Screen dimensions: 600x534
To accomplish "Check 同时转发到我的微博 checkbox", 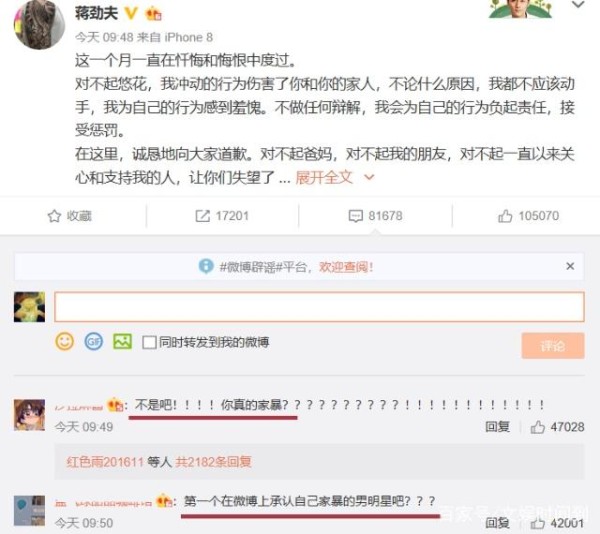I will click(149, 342).
